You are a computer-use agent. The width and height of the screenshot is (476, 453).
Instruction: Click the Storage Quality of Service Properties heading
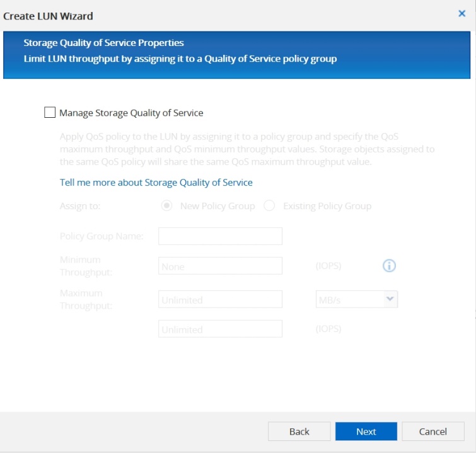click(103, 43)
